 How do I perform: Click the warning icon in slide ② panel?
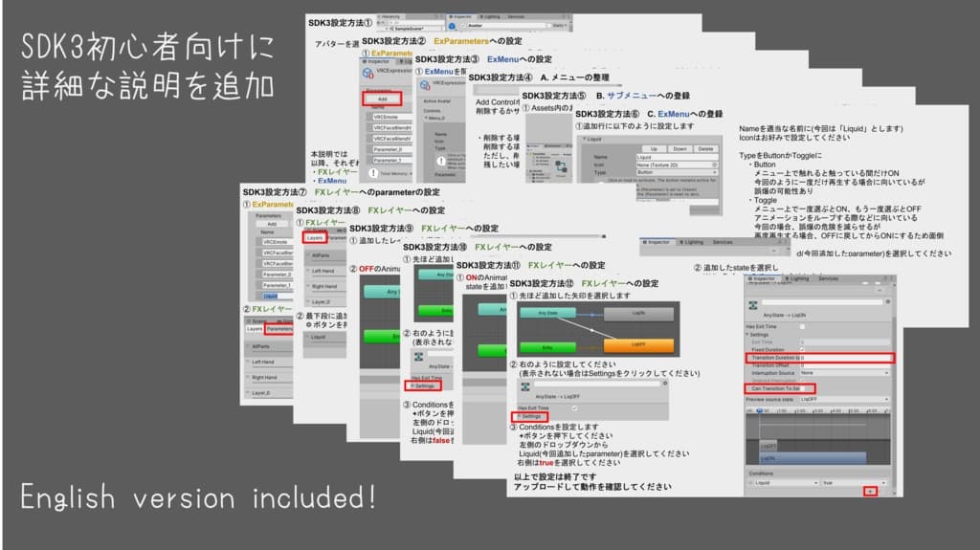click(373, 173)
